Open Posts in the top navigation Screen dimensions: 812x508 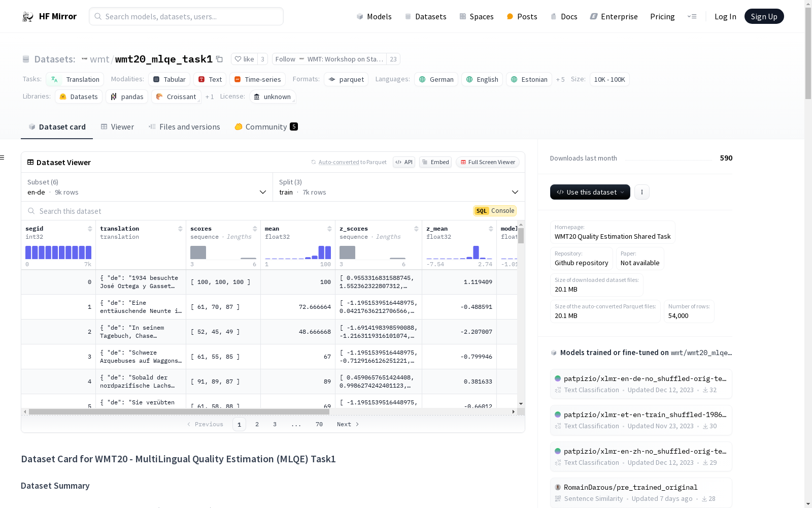point(522,16)
